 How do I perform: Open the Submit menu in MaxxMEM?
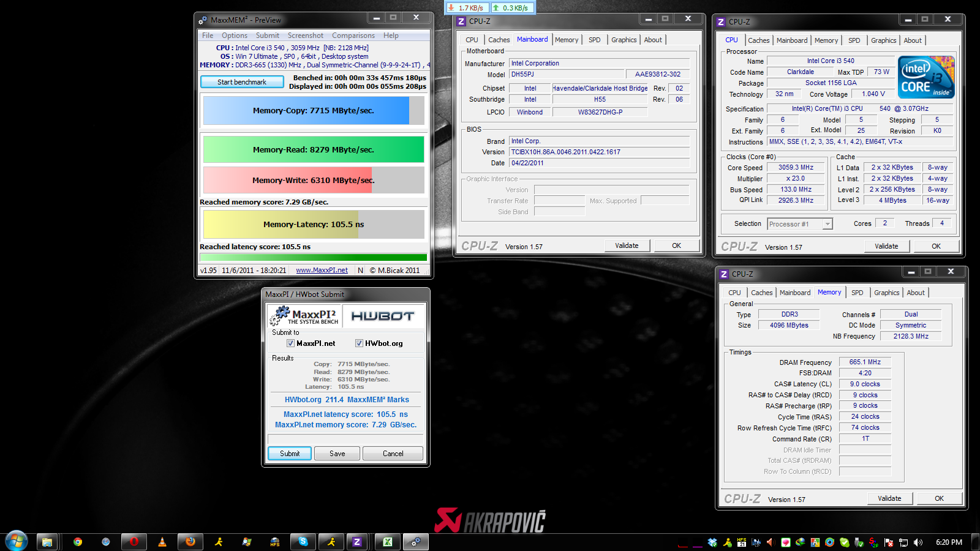coord(268,36)
